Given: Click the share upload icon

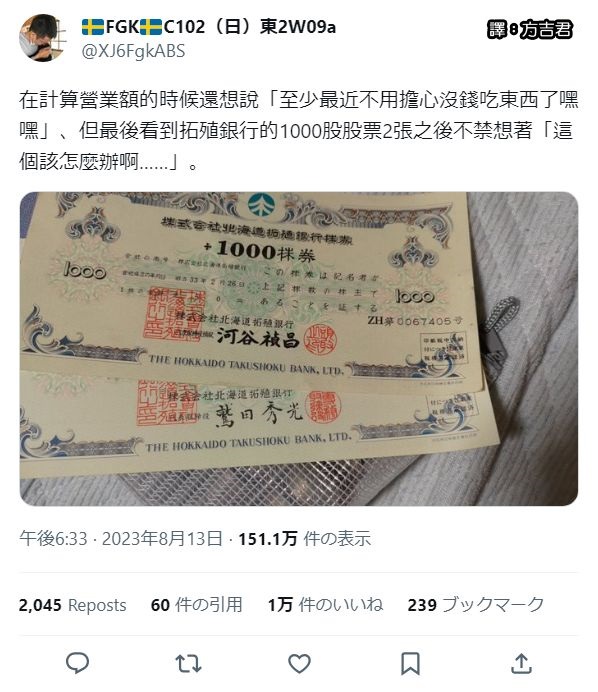Looking at the screenshot, I should (521, 663).
